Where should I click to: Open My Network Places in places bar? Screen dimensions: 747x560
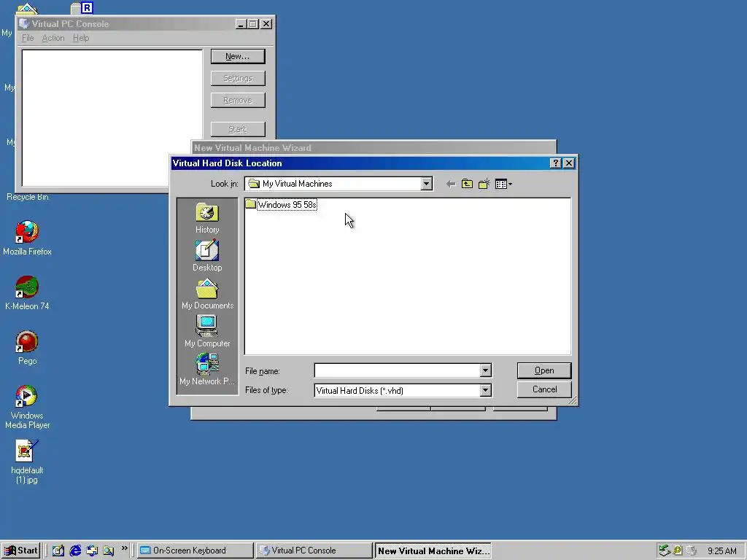(207, 369)
